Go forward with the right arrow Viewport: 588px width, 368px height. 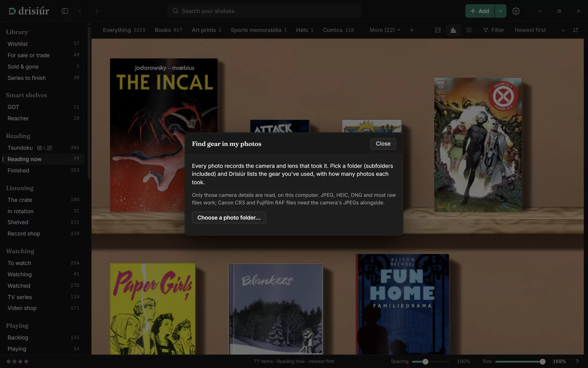(97, 11)
